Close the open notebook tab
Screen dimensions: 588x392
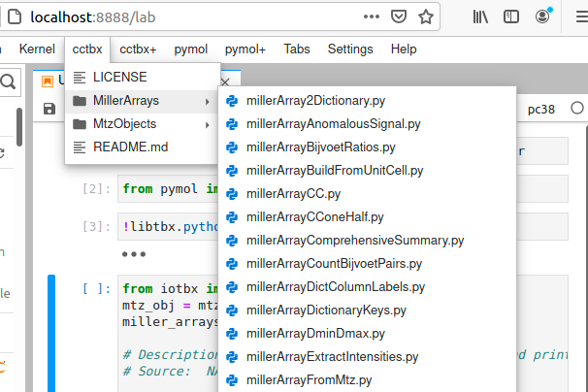(x=225, y=82)
